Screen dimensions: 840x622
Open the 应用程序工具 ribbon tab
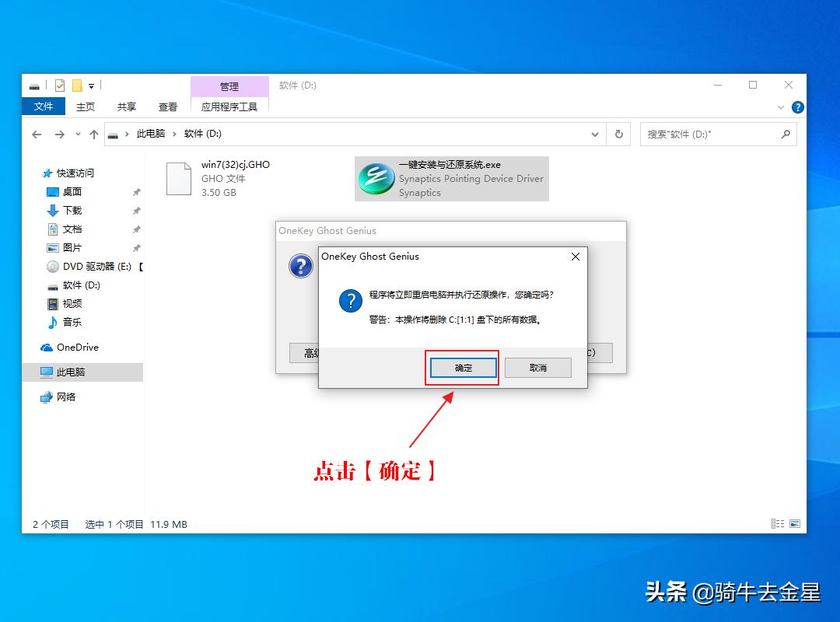229,107
